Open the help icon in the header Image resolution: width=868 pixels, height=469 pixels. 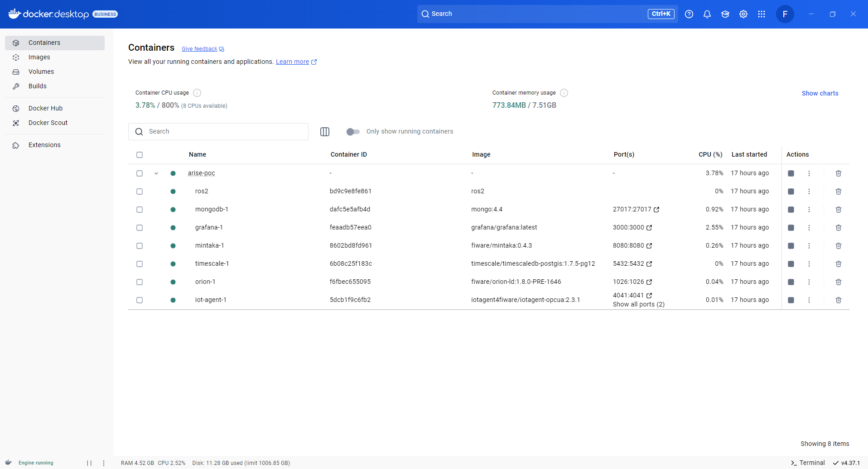[689, 14]
